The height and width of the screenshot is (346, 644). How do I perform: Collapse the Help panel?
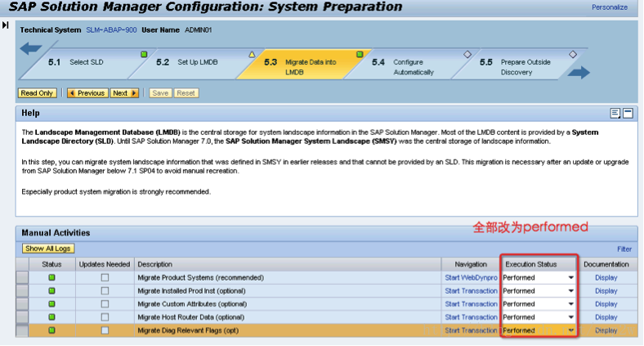click(628, 114)
